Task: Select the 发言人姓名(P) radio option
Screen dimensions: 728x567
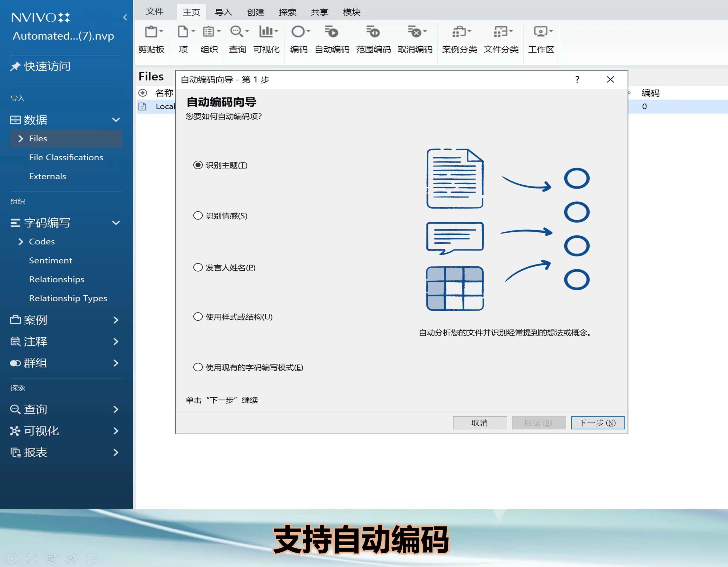Action: [x=198, y=267]
